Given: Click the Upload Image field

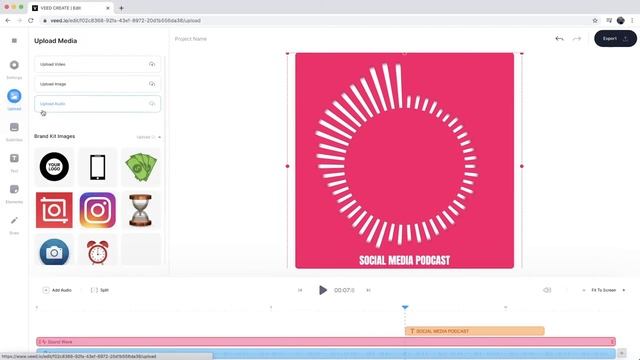Looking at the screenshot, I should 98,84.
